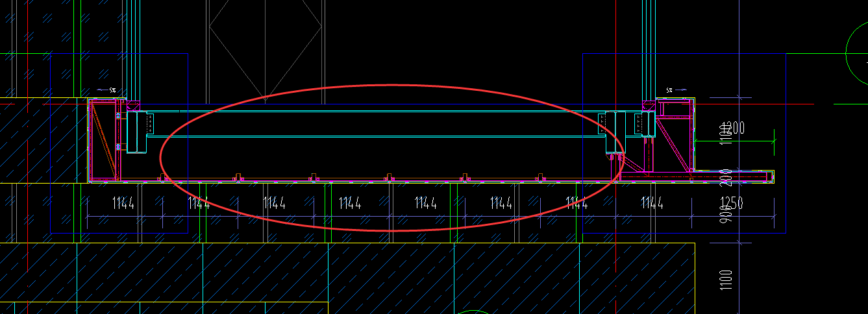Select the vertical 1100 dimension at bottom right
Screen dimensions: 868x314
pos(726,281)
